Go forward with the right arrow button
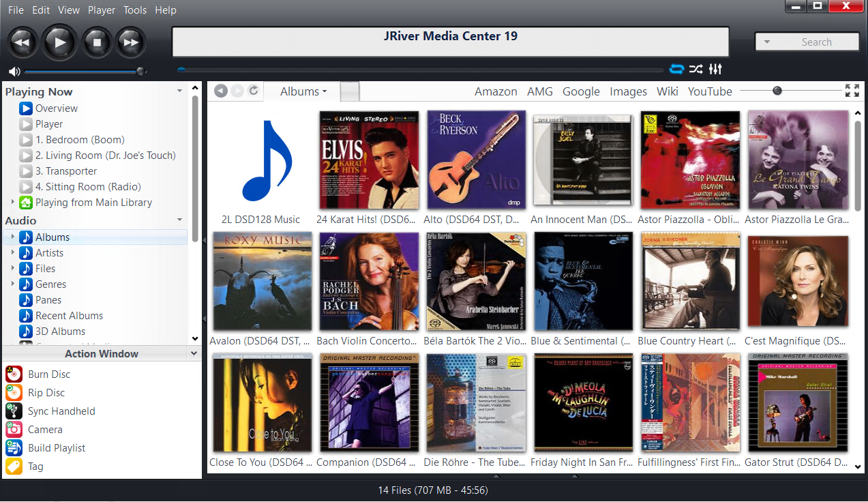This screenshot has height=502, width=868. tap(237, 91)
